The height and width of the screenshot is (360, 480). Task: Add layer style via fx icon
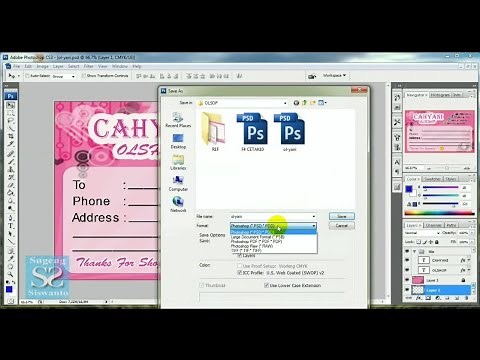(419, 298)
